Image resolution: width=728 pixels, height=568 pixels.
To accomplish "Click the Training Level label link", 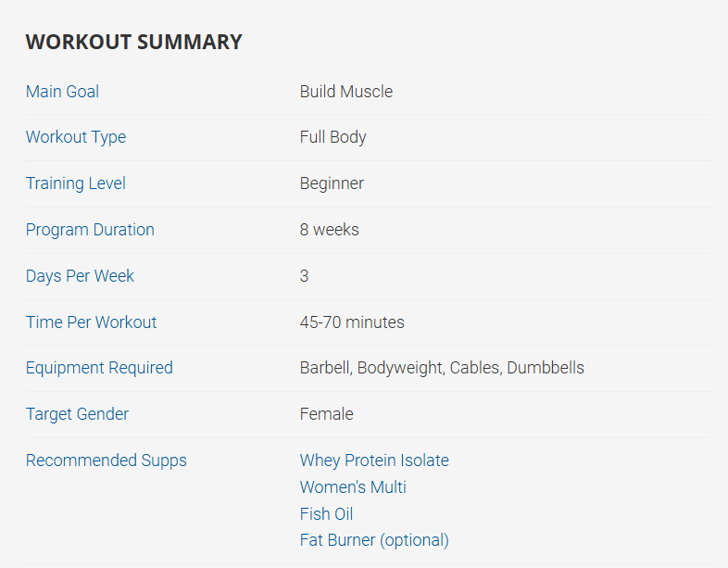I will pos(76,183).
